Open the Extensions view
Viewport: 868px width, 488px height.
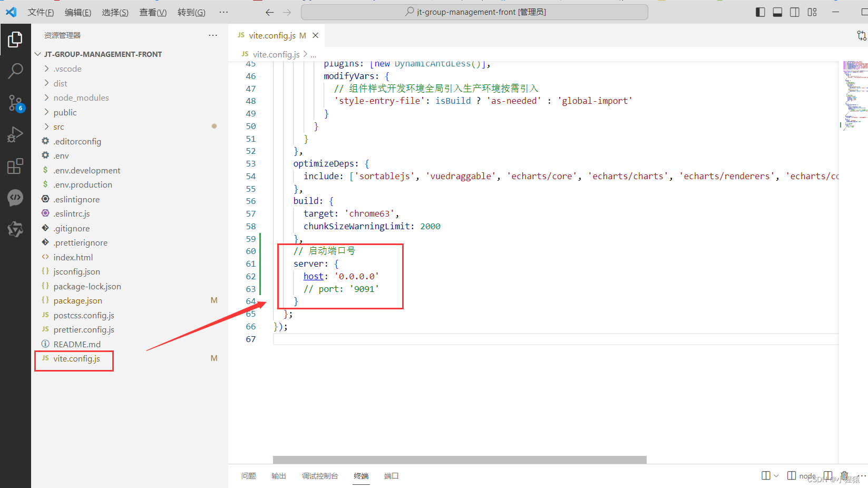coord(15,167)
